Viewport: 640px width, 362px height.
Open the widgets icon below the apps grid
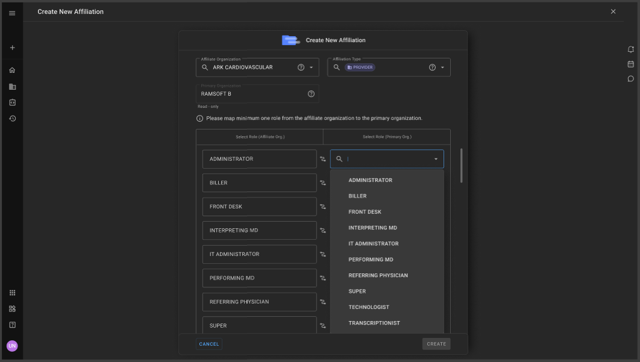tap(12, 309)
